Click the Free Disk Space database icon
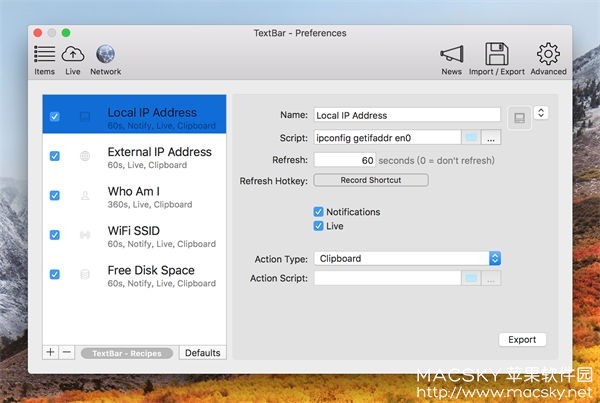Image resolution: width=600 pixels, height=403 pixels. tap(85, 274)
